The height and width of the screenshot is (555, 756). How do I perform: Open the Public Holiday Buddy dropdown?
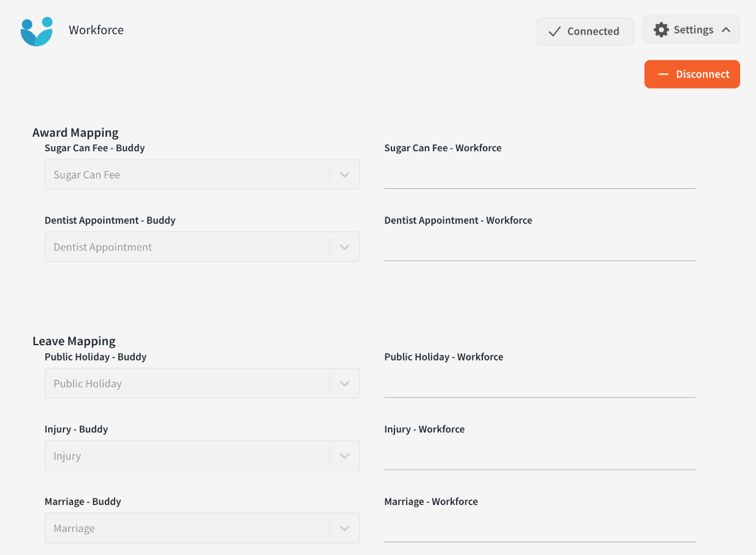point(202,384)
